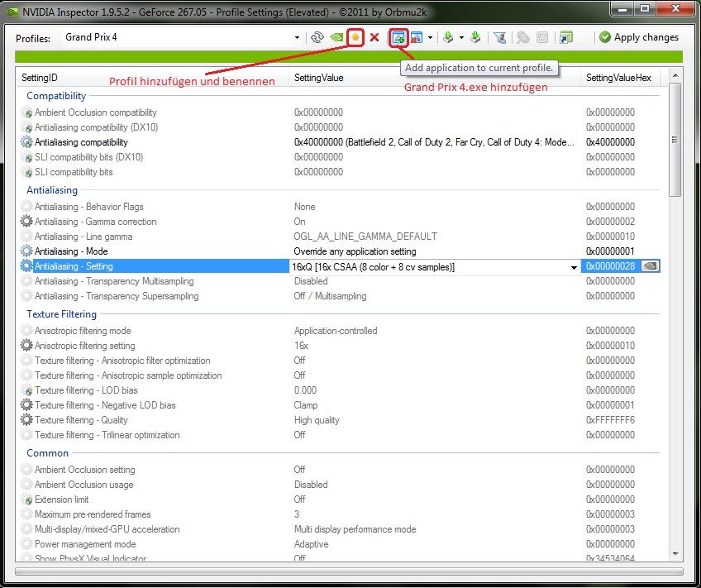Click the vertical scrollbar thumb

point(675,140)
